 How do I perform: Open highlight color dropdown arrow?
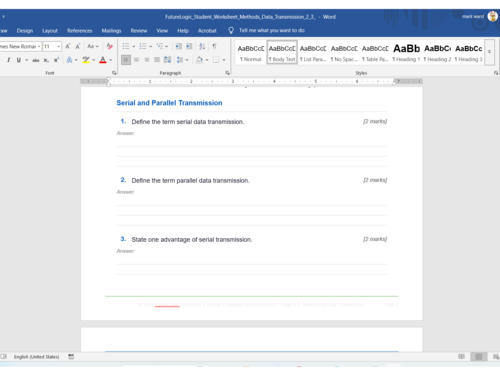[x=94, y=60]
